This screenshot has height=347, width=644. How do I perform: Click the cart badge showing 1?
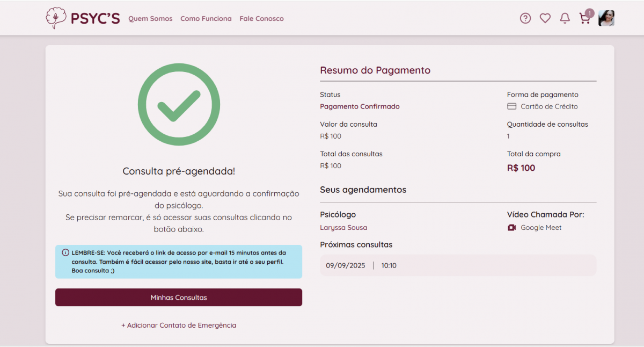[x=589, y=13]
